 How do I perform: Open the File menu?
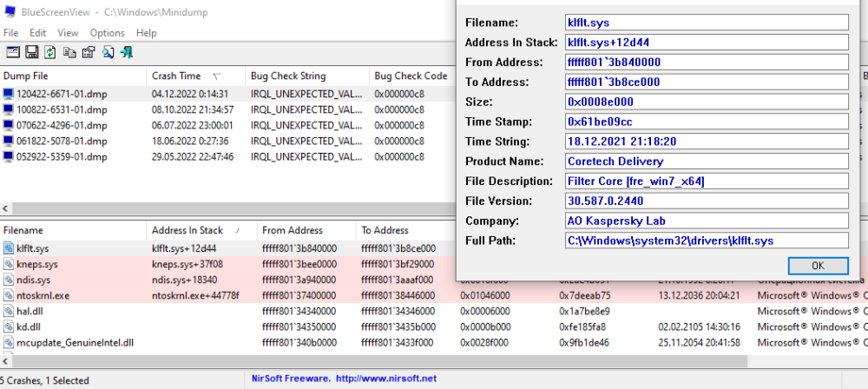coord(10,33)
